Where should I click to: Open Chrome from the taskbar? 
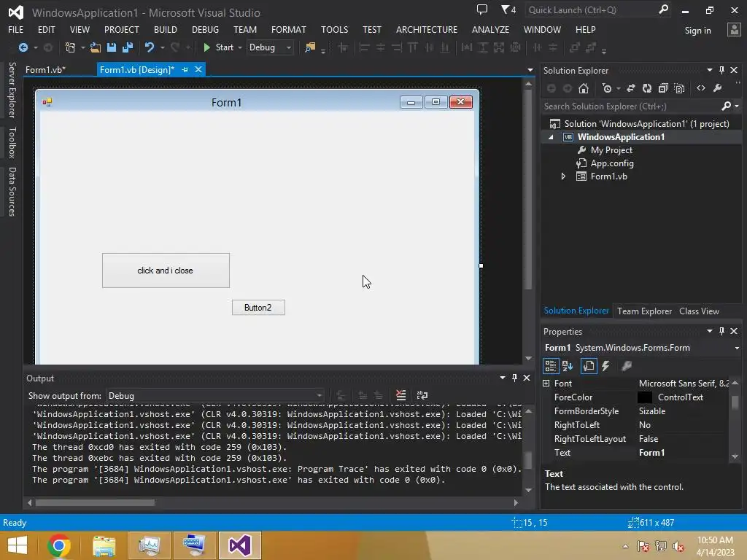[58, 545]
